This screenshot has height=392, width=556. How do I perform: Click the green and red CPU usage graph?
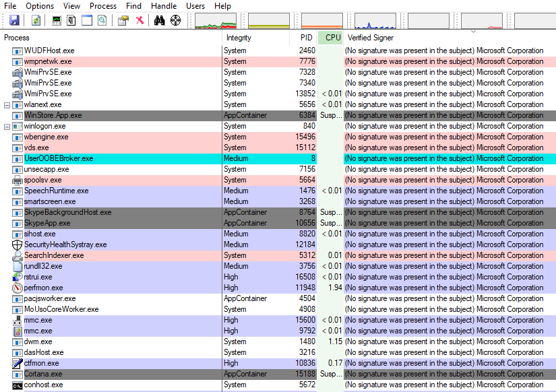coord(216,21)
